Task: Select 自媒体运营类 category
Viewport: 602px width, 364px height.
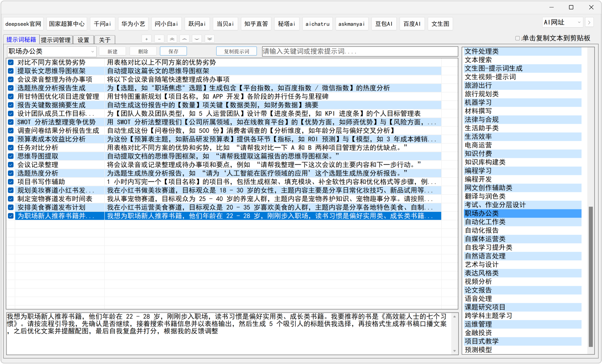Action: click(x=523, y=239)
